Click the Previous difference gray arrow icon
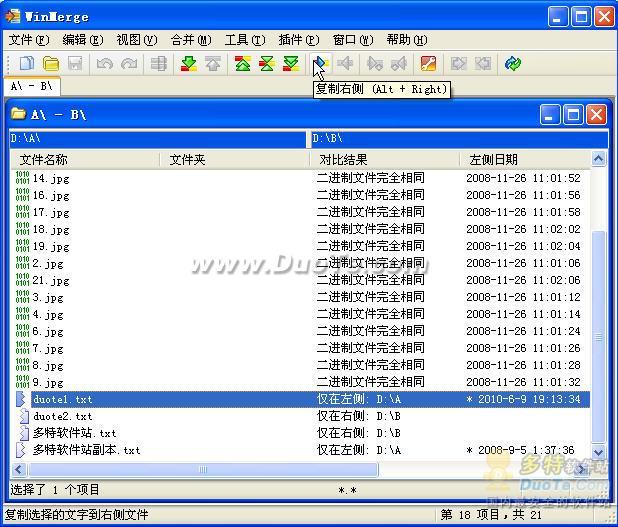 coord(213,63)
